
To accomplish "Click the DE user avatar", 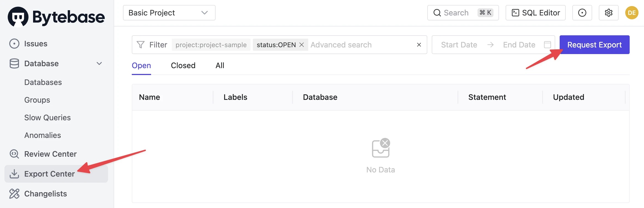I will pos(632,13).
